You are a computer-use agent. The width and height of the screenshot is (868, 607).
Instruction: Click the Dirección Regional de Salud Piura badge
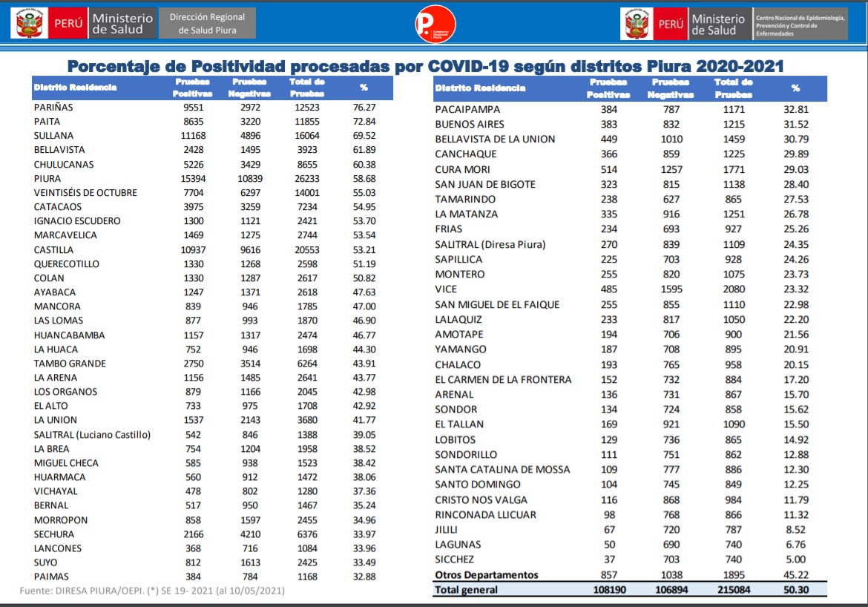pyautogui.click(x=207, y=24)
